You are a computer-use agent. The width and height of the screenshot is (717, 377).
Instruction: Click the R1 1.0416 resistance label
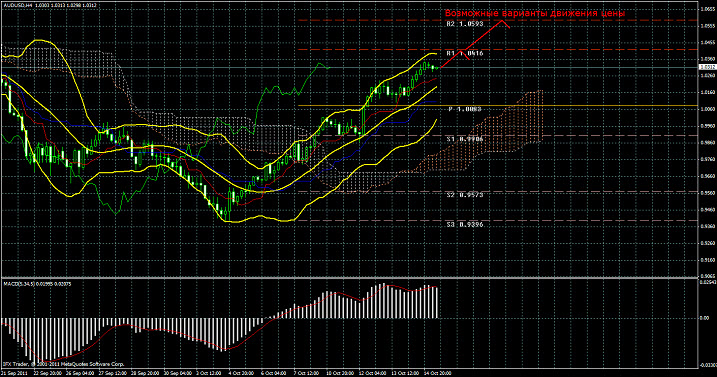click(x=465, y=54)
